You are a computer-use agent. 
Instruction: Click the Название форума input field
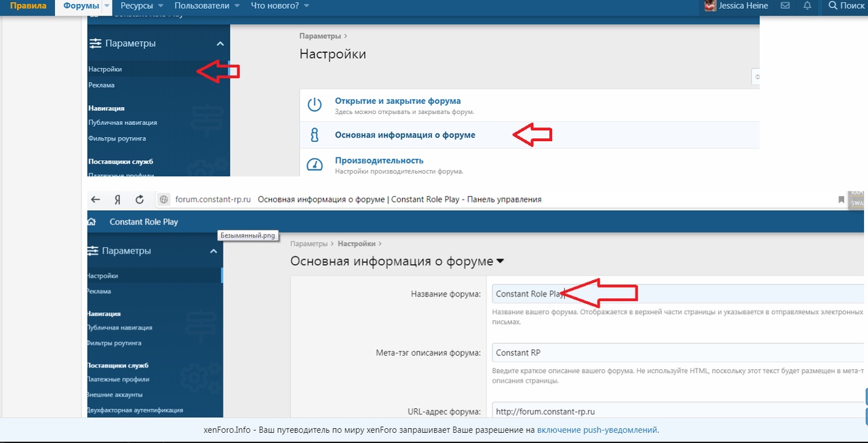coord(679,294)
